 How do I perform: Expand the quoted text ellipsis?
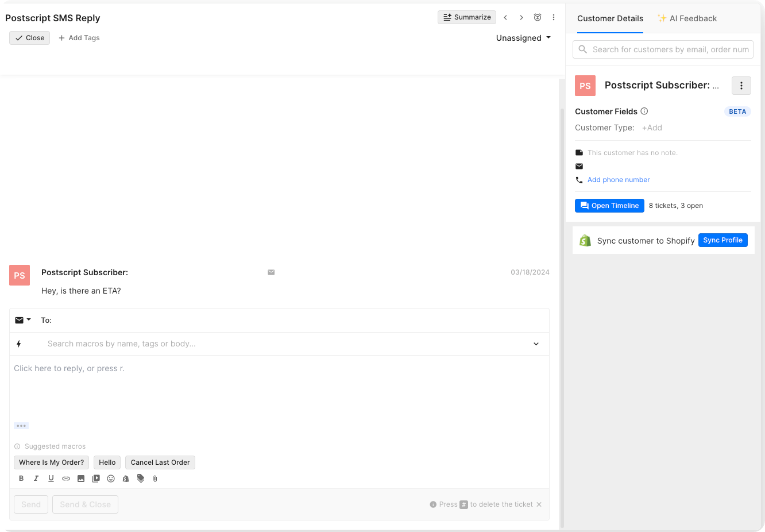21,426
